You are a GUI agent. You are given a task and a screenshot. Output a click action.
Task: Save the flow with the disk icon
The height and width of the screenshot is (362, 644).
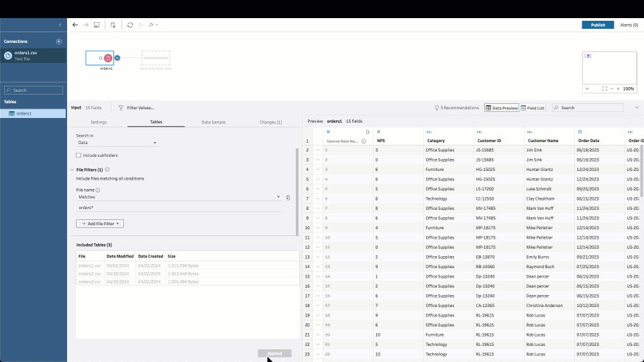(97, 25)
